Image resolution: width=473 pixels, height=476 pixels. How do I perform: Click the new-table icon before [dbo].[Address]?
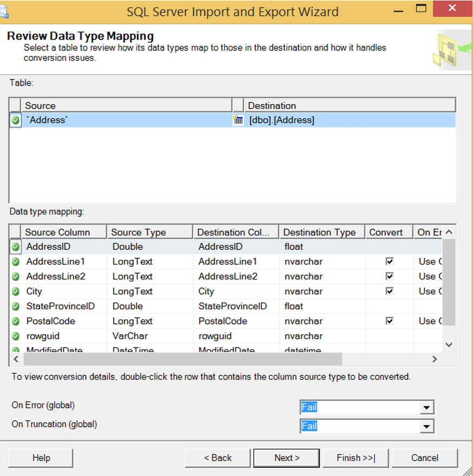coord(238,120)
